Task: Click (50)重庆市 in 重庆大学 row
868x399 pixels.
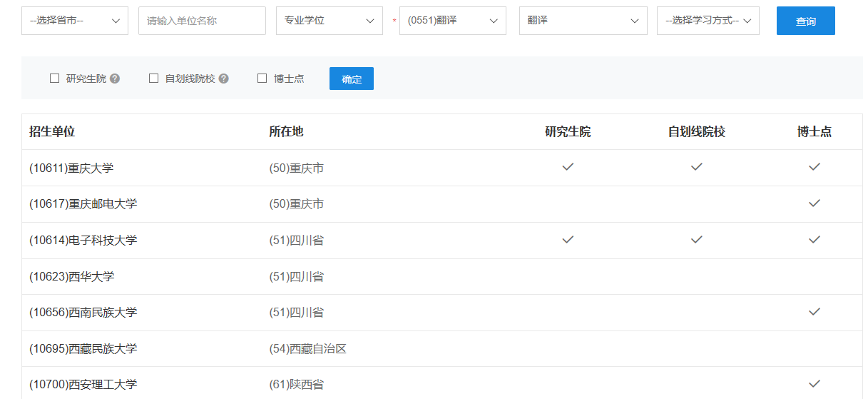Action: coord(296,168)
